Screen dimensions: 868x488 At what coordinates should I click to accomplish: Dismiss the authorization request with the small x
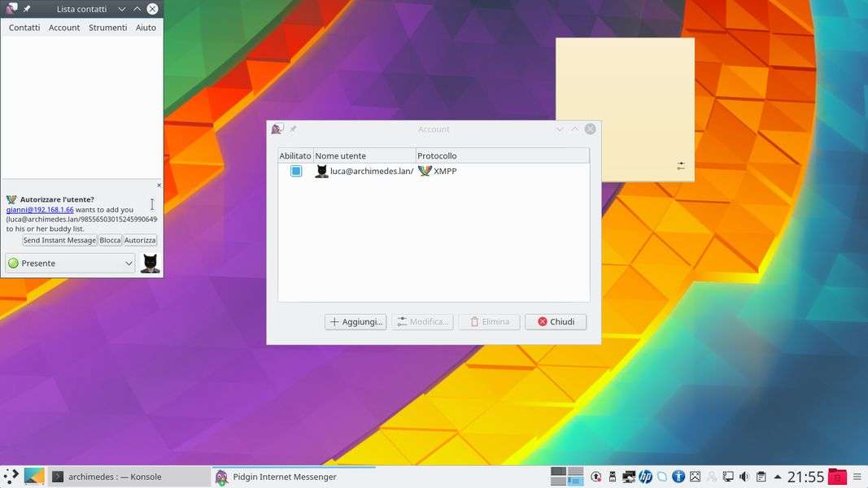(159, 185)
